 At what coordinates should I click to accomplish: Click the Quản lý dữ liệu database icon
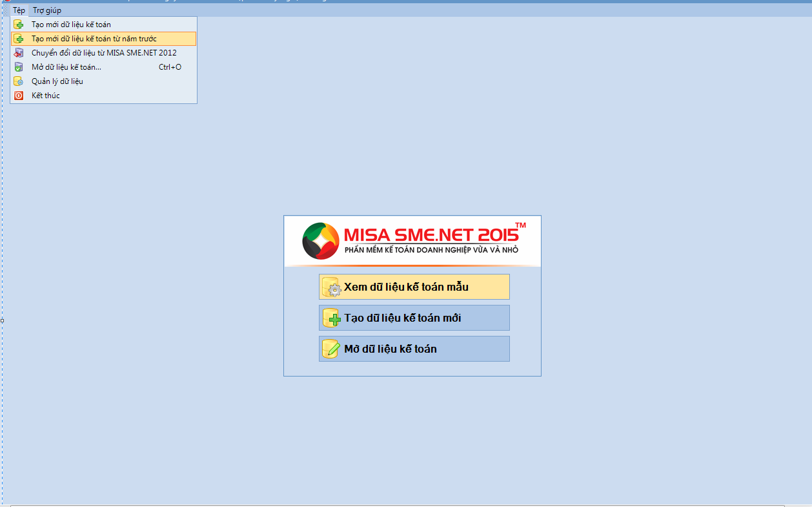point(19,81)
